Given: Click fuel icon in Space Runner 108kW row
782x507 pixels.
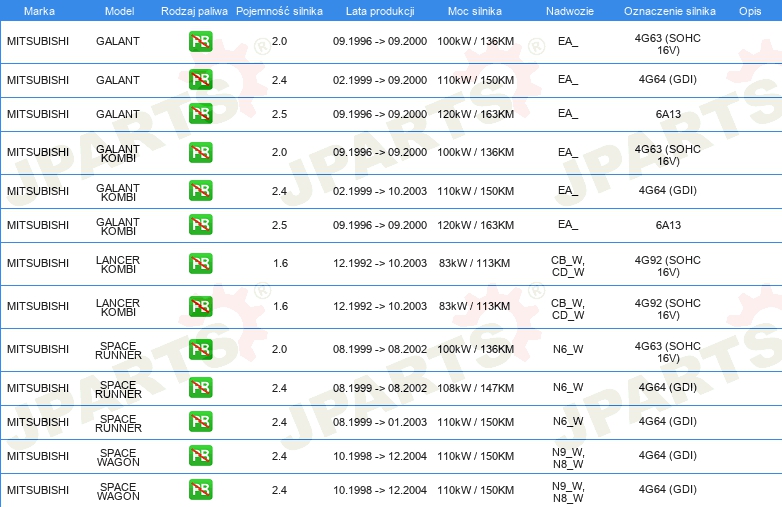Looking at the screenshot, I should click(x=200, y=388).
